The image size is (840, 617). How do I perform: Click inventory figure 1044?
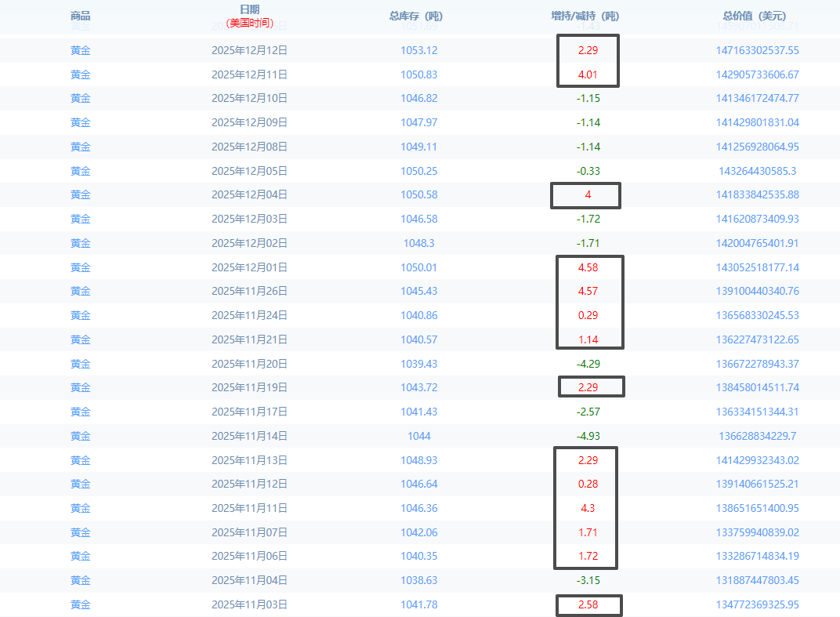[418, 436]
